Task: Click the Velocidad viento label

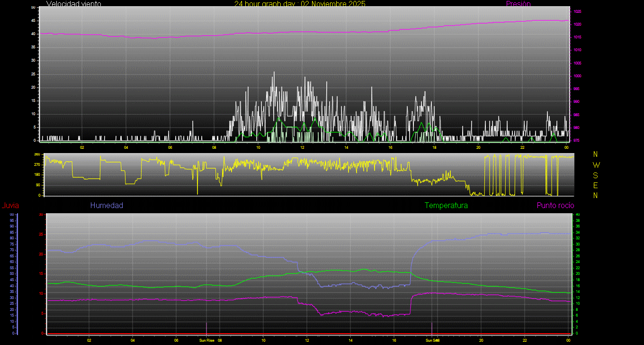Action: 73,4
